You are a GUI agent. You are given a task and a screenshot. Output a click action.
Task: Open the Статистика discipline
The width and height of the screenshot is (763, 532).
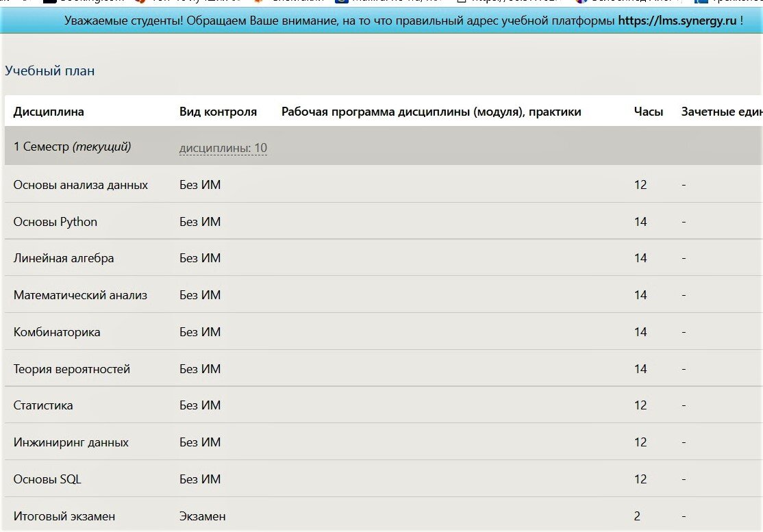(43, 405)
